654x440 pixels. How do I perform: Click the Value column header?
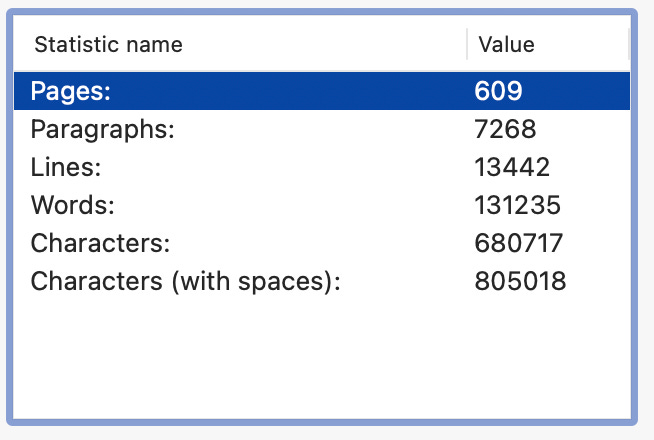(x=548, y=44)
